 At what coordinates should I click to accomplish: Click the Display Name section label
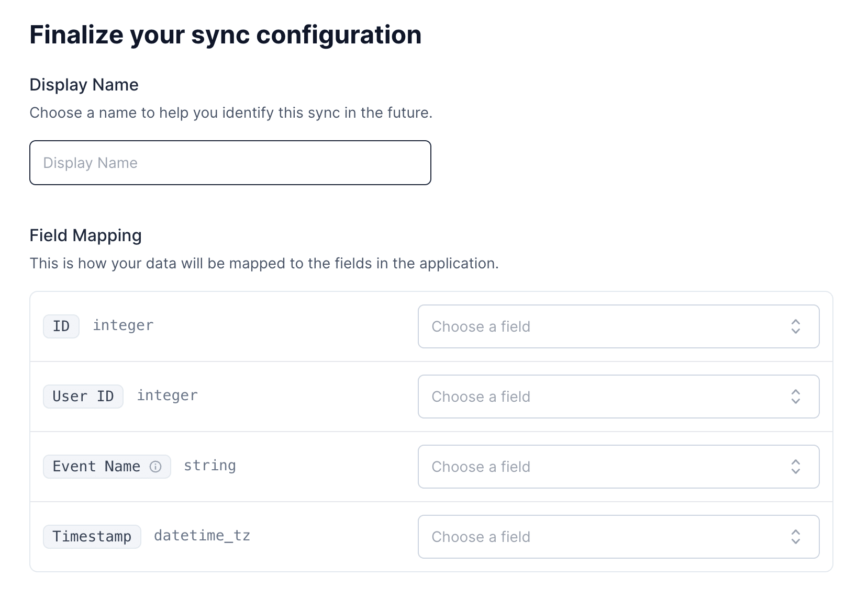84,84
